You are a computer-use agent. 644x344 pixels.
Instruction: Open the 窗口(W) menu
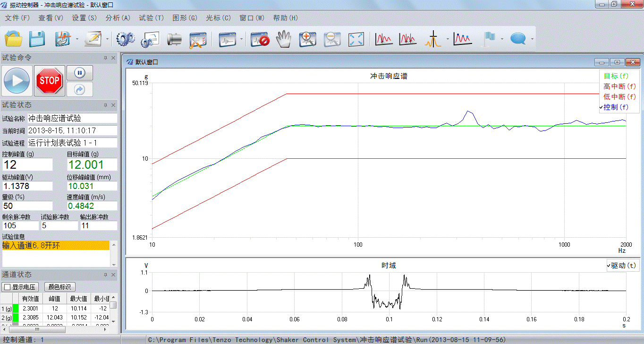[x=252, y=18]
